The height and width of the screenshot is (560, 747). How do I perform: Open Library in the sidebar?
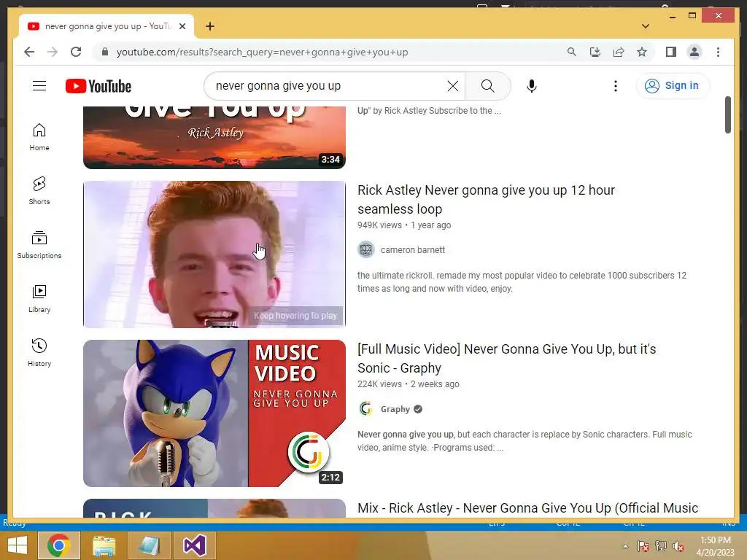[39, 299]
